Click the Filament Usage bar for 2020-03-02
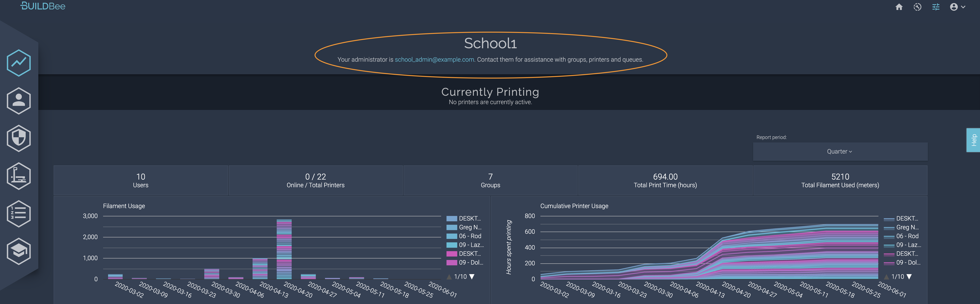Viewport: 980px width, 304px height. (115, 277)
